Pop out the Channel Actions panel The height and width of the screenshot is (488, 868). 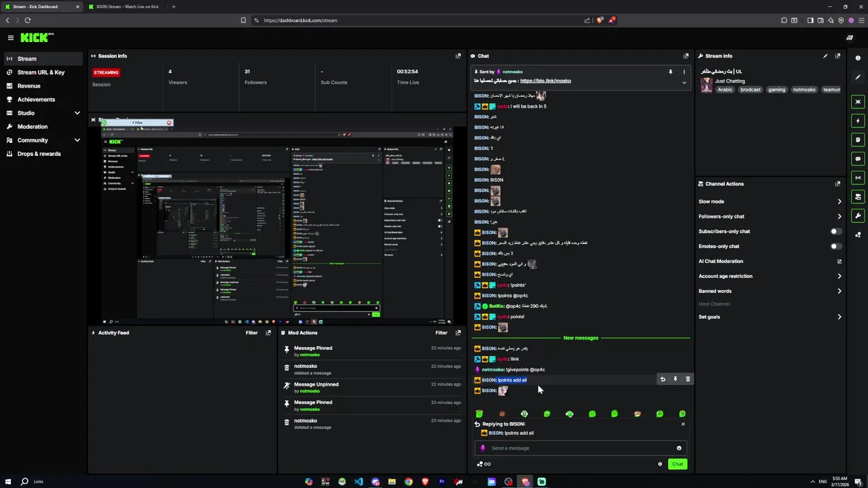pyautogui.click(x=837, y=184)
